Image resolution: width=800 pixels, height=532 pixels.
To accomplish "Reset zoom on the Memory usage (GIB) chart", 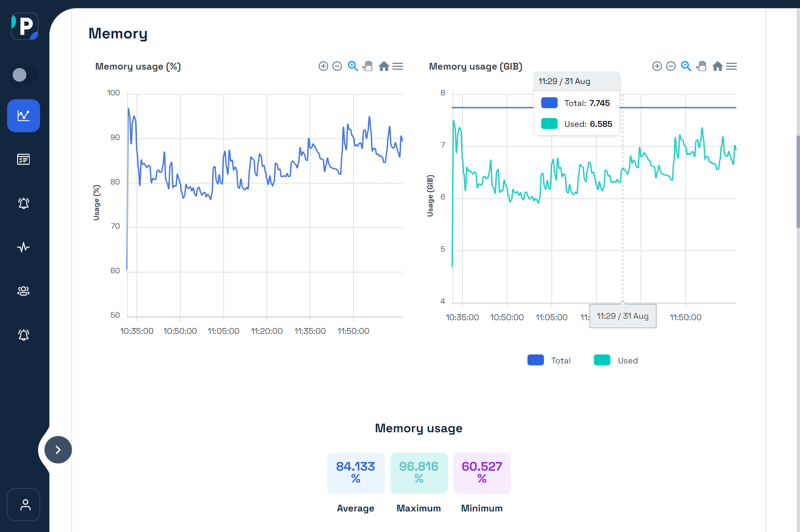I will [717, 66].
